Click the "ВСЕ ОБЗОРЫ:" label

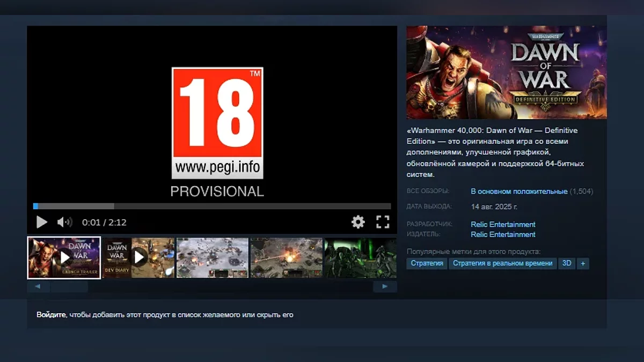pyautogui.click(x=428, y=191)
